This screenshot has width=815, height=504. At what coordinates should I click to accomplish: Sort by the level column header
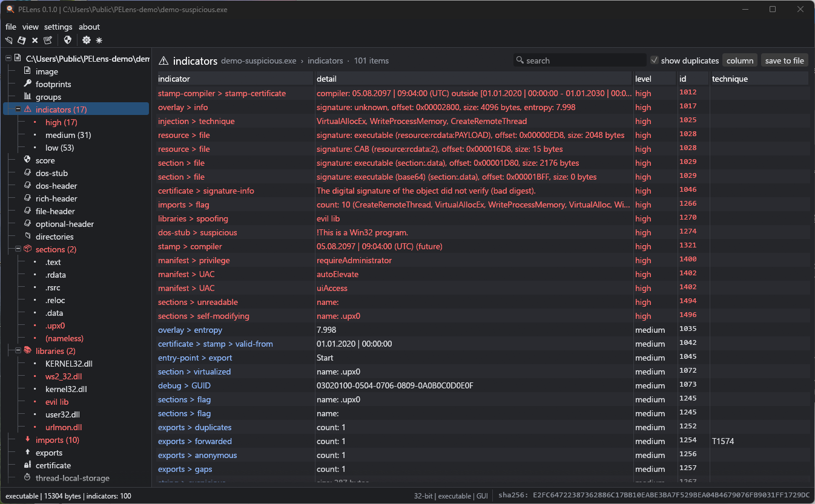[x=655, y=79]
